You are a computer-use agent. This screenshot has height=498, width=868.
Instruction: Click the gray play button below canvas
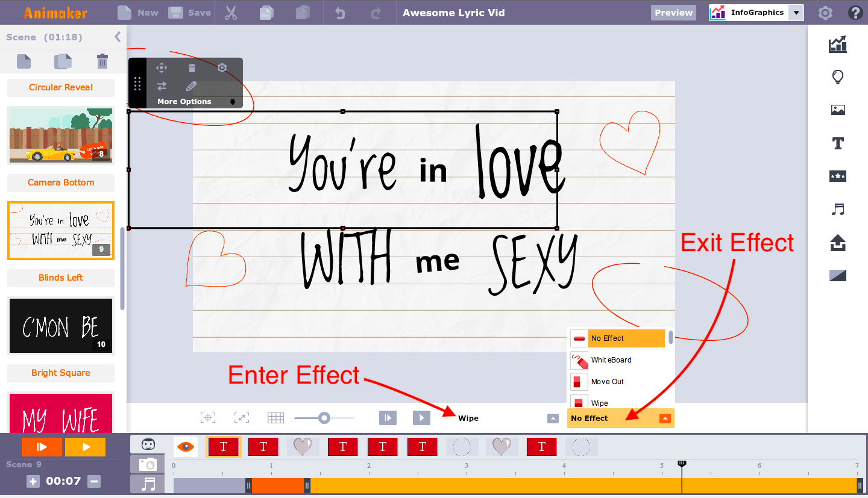pyautogui.click(x=421, y=418)
